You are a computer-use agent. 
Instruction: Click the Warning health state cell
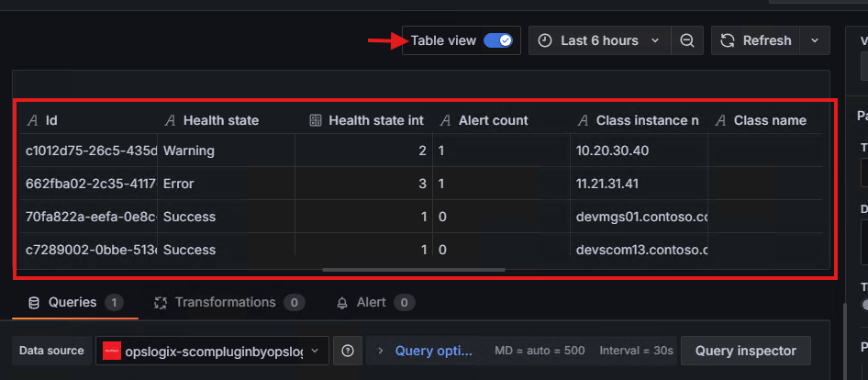click(x=188, y=151)
